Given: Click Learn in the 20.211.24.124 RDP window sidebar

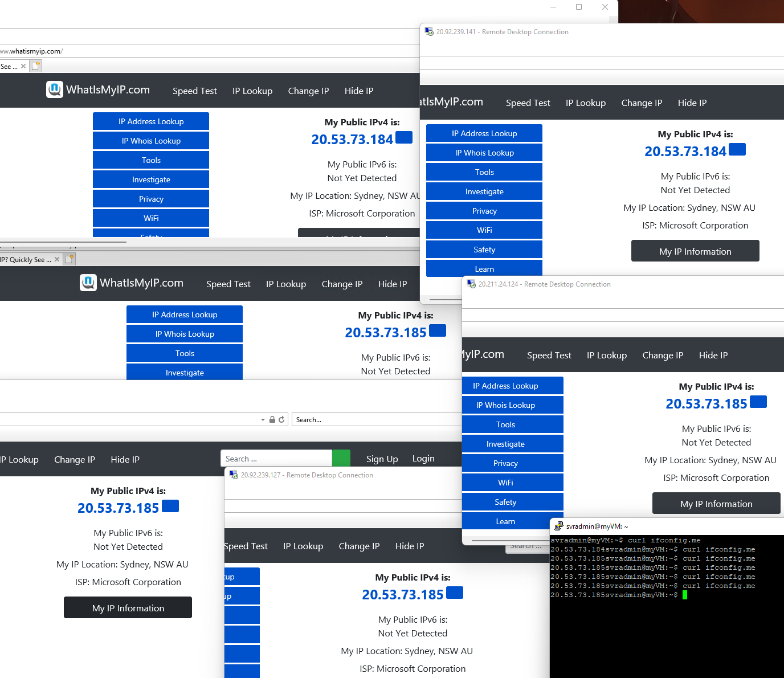Looking at the screenshot, I should click(513, 521).
